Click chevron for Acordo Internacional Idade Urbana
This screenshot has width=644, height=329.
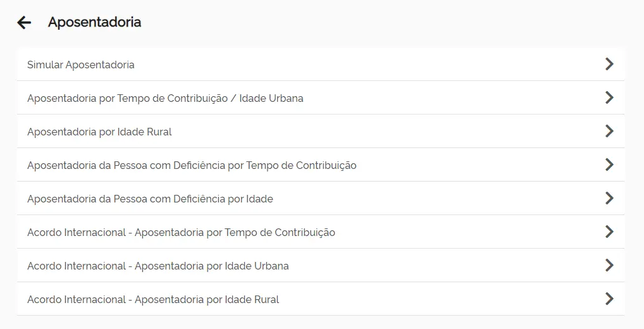(x=609, y=265)
